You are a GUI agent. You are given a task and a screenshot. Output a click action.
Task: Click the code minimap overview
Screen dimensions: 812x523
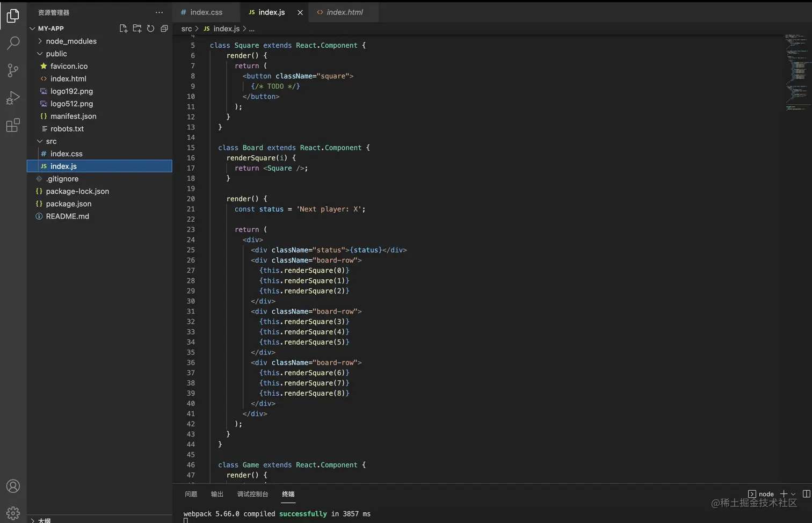point(796,70)
